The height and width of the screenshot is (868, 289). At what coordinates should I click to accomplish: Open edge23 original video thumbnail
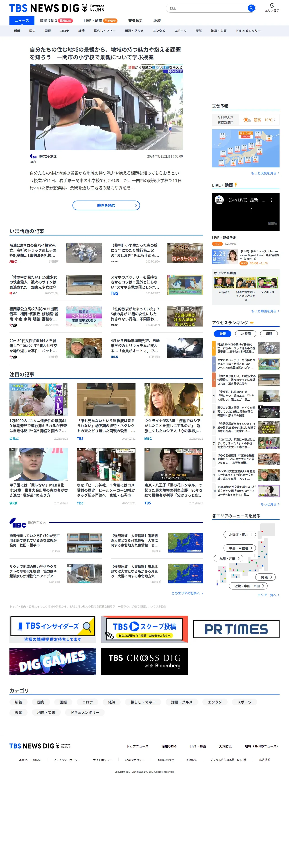point(224,283)
